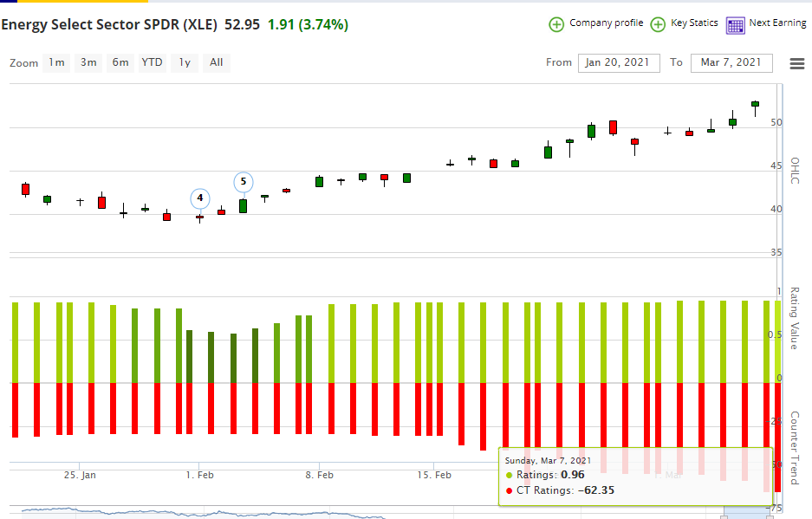Open the Next Earning link
Viewport: 812px width, 519px height.
coord(778,23)
